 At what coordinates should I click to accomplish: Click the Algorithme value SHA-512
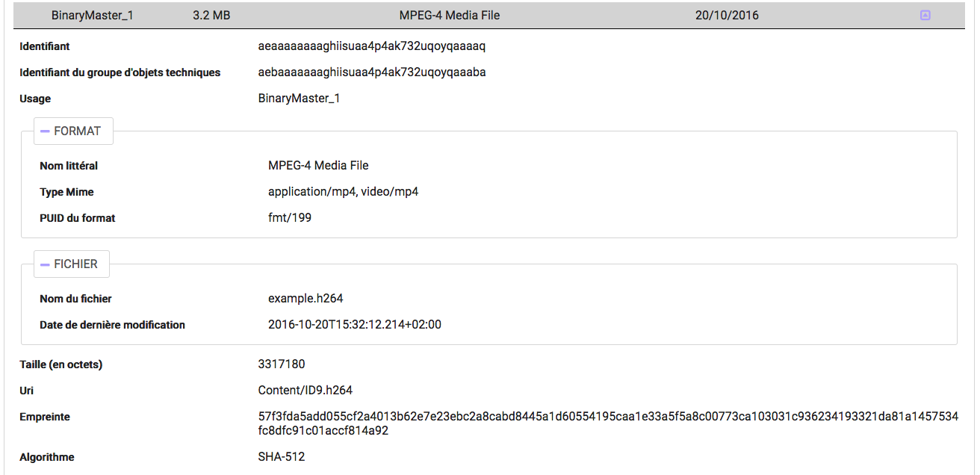pyautogui.click(x=282, y=457)
